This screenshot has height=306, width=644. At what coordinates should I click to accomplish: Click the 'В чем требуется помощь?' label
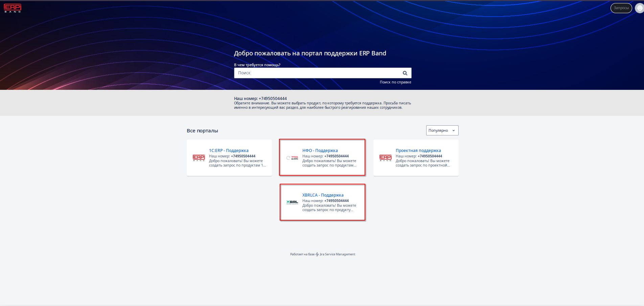(x=257, y=65)
